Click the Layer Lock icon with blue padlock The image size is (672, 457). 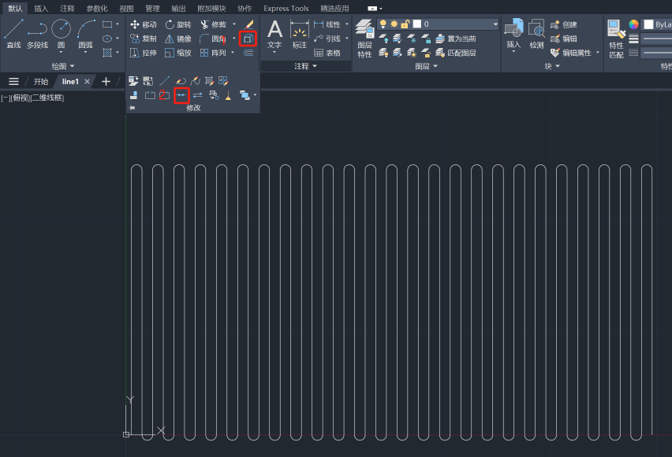426,39
